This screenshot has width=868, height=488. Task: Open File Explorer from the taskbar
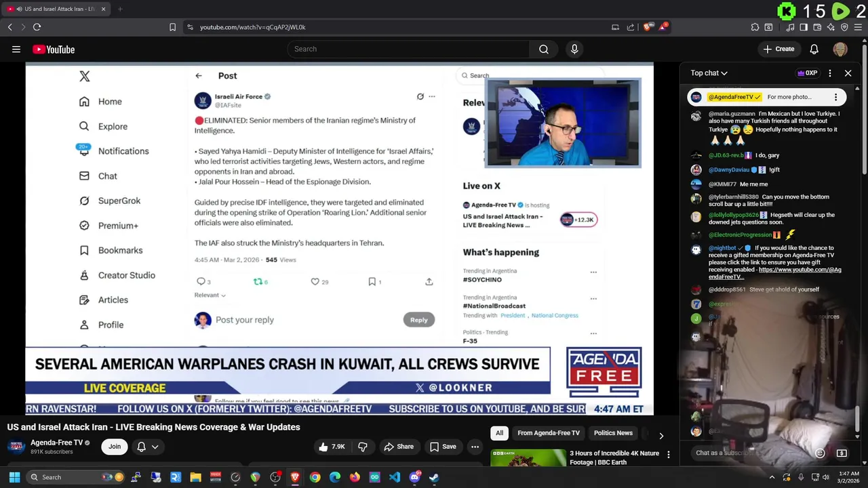tap(195, 477)
